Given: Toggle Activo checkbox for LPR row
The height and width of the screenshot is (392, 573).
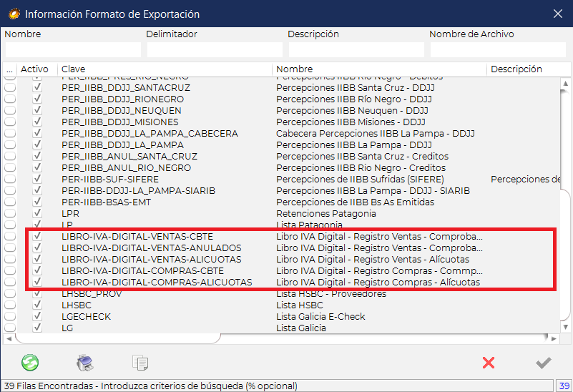Looking at the screenshot, I should coord(37,213).
